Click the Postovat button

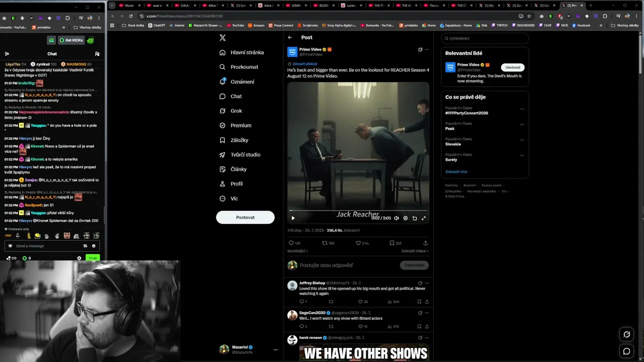click(x=245, y=217)
